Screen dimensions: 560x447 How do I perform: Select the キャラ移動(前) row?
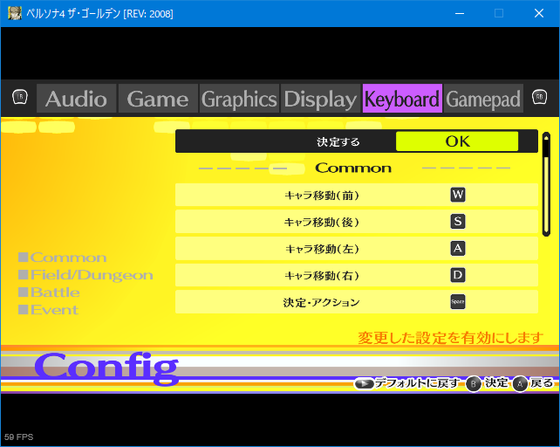click(x=356, y=195)
